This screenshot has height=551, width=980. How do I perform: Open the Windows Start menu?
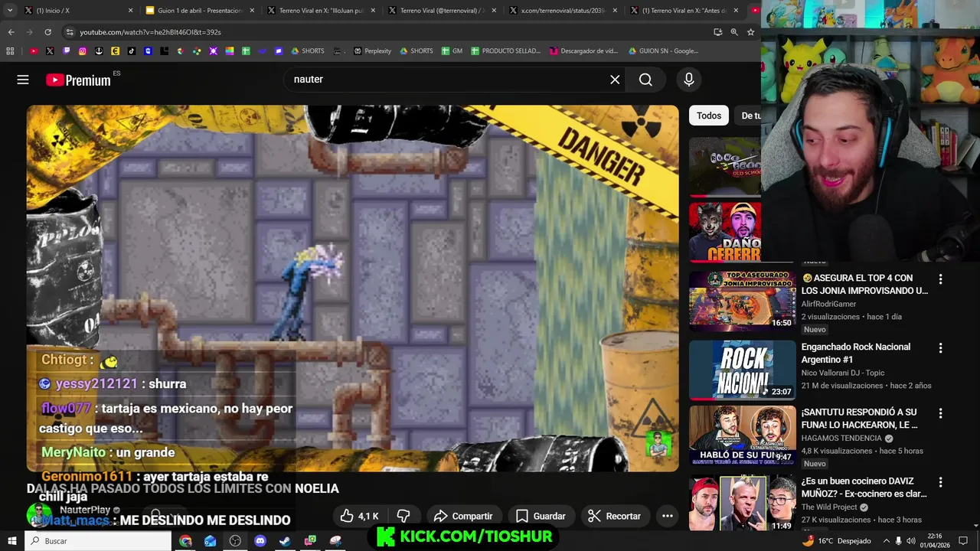point(12,541)
